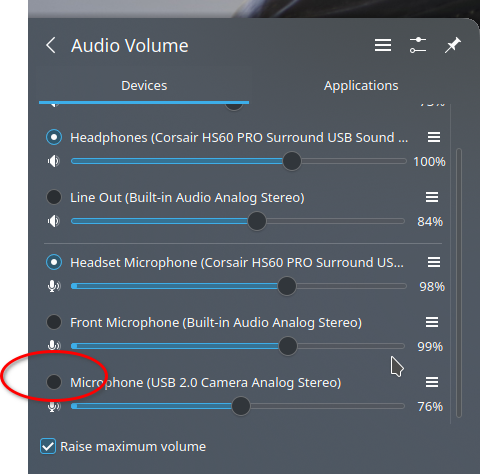Click the Line Out 84% value
The height and width of the screenshot is (474, 480).
(x=430, y=222)
